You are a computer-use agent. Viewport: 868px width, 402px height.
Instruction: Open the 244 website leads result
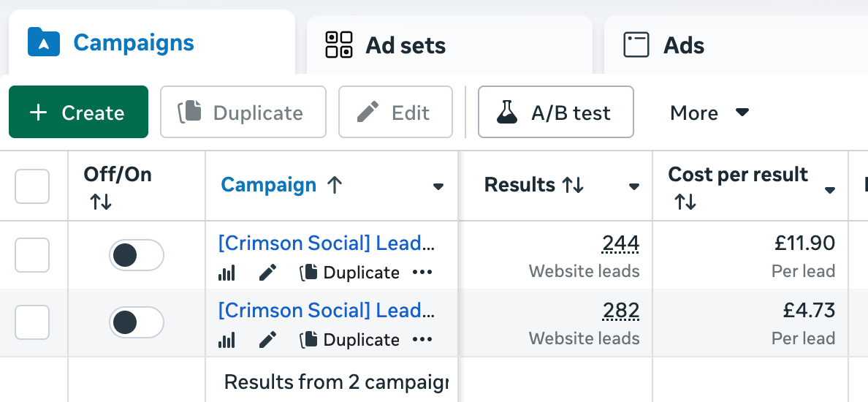tap(621, 243)
